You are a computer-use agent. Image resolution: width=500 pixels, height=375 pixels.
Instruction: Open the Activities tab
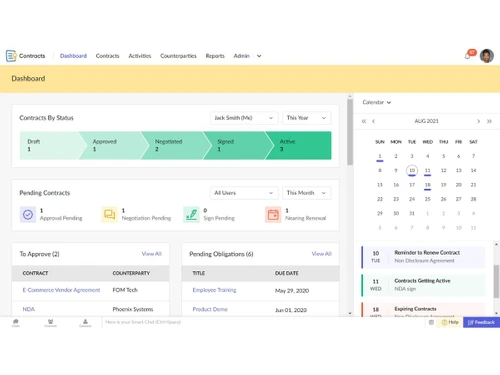pos(140,56)
